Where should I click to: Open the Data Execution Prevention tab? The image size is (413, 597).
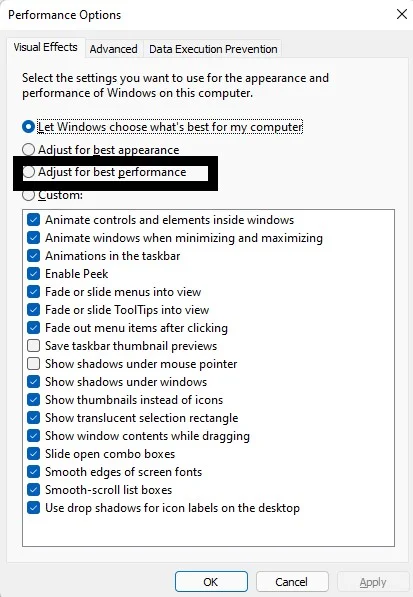pos(213,49)
